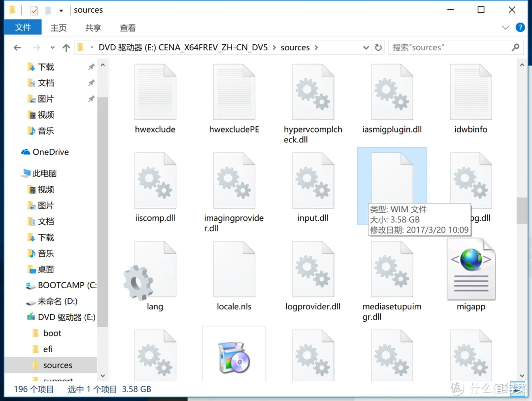532x401 pixels.
Task: Select the hwexcludePE file icon
Action: (x=234, y=92)
